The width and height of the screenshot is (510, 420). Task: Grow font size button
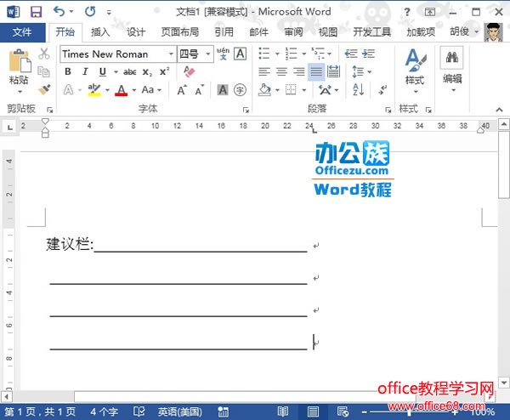tap(182, 89)
